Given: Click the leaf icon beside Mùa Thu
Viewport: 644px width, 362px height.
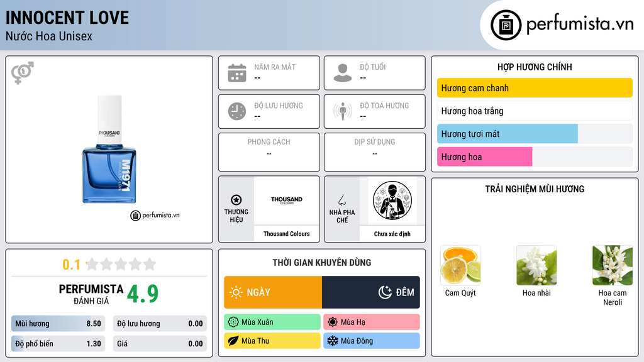Looking at the screenshot, I should [x=233, y=341].
